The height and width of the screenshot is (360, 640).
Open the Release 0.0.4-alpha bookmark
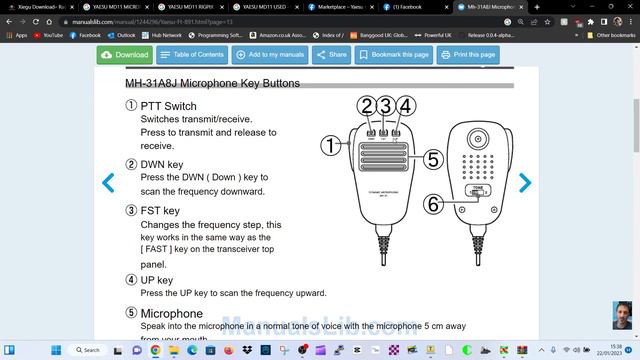click(487, 36)
